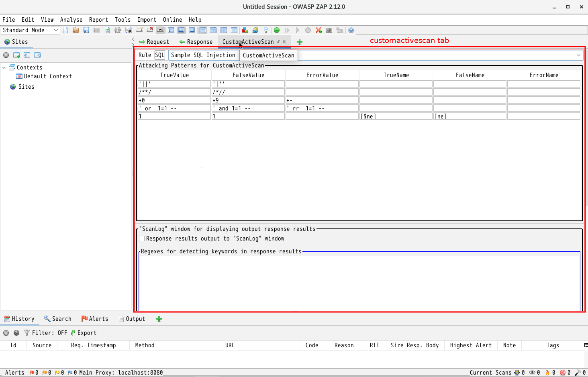Click the Persist Session save icon
The height and width of the screenshot is (377, 588).
(x=86, y=30)
